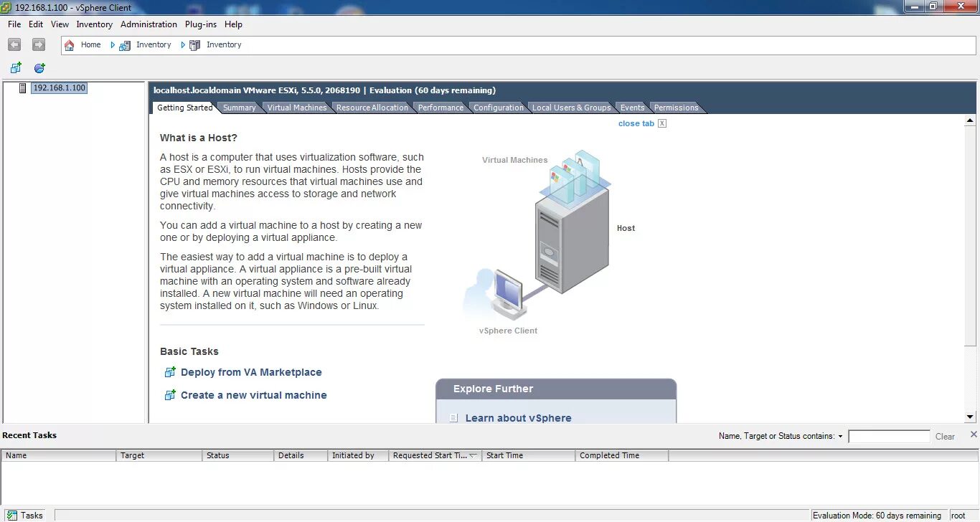Click the Initiated by column header
The width and height of the screenshot is (980, 522).
(x=358, y=455)
